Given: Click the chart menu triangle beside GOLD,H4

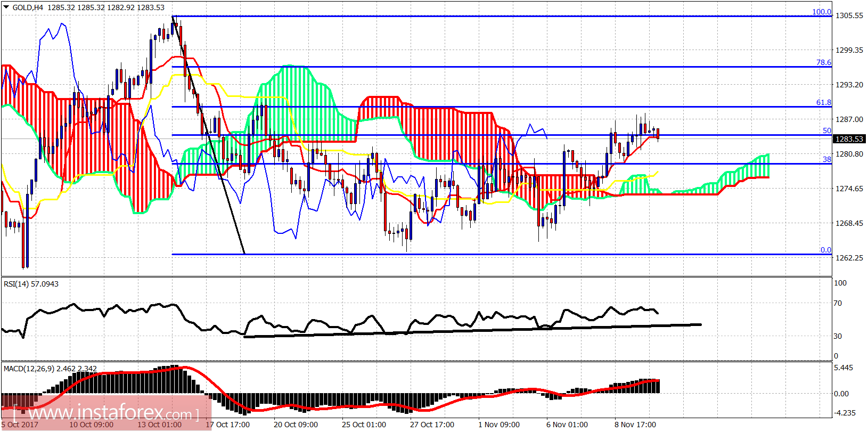Looking at the screenshot, I should tap(6, 7).
